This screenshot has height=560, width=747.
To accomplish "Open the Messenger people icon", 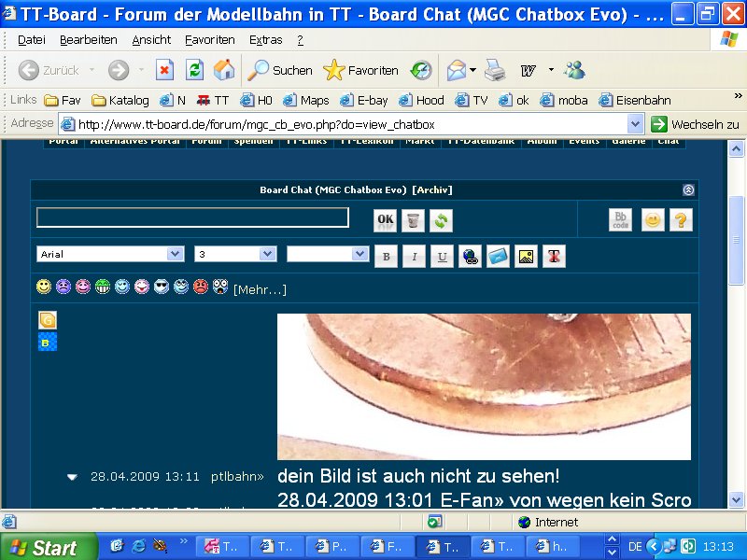I will click(x=574, y=71).
